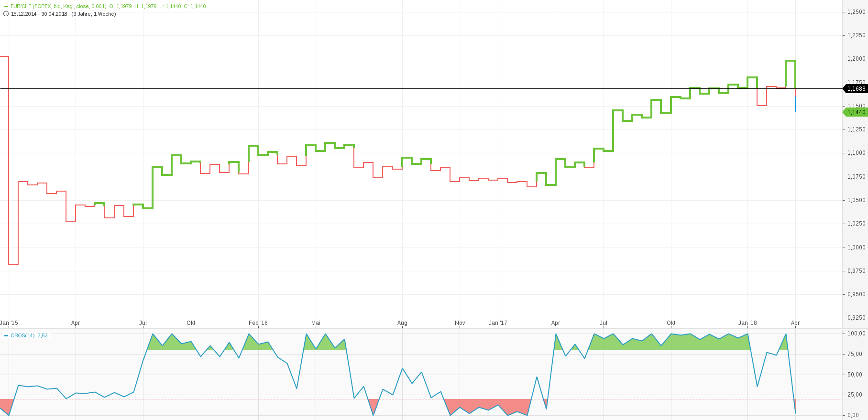
Task: Click the 1,0500 price axis label
Action: point(856,200)
